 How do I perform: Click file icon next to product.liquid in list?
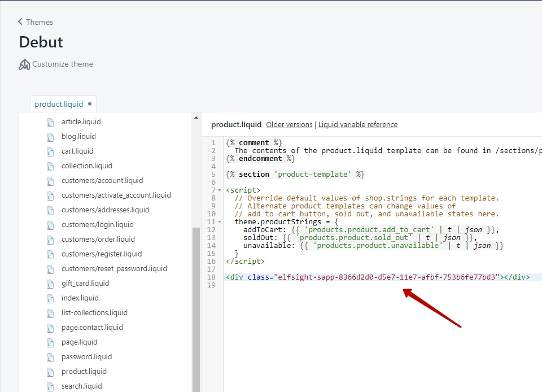[x=50, y=372]
